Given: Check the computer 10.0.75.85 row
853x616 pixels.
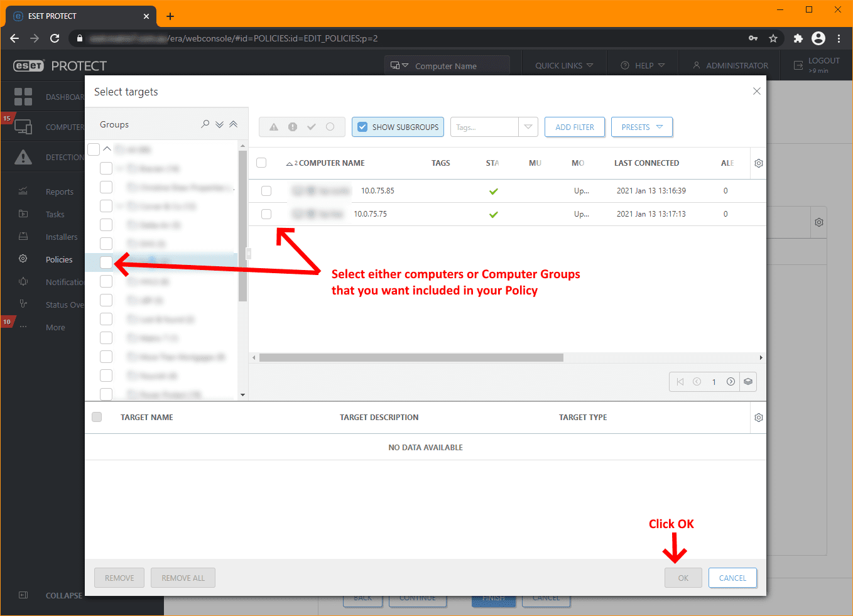Looking at the screenshot, I should point(266,191).
